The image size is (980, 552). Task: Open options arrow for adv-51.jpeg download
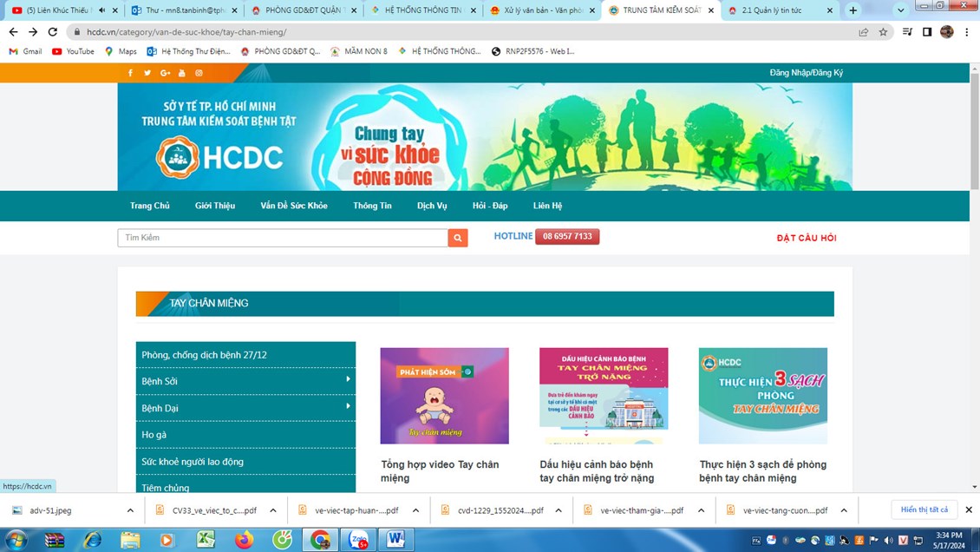(130, 510)
